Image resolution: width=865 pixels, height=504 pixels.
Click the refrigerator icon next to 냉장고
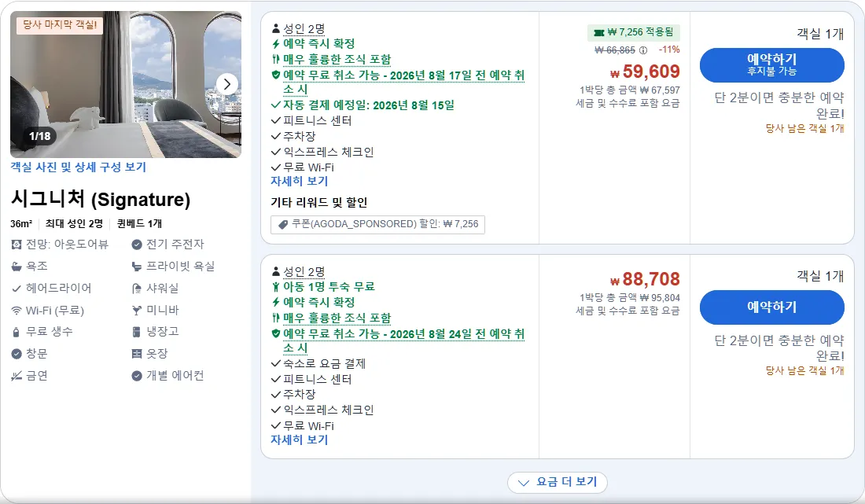[x=137, y=332]
